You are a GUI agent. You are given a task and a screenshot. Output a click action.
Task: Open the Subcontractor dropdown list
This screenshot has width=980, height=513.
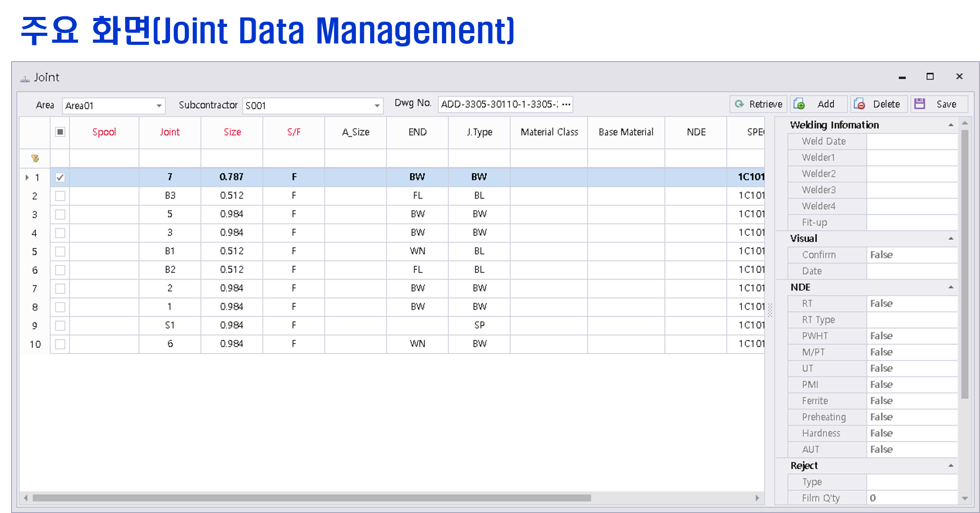[377, 106]
